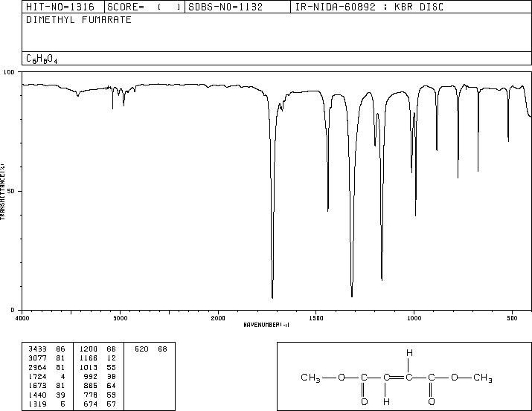Image resolution: width=532 pixels, height=411 pixels.
Task: Select peak value 885 in the table
Action: [x=91, y=386]
